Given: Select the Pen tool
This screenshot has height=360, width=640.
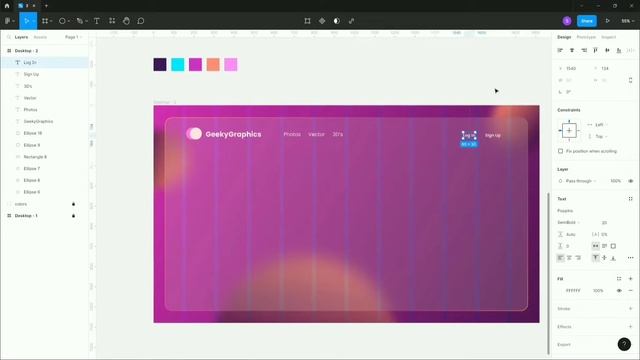Looking at the screenshot, I should pyautogui.click(x=81, y=21).
